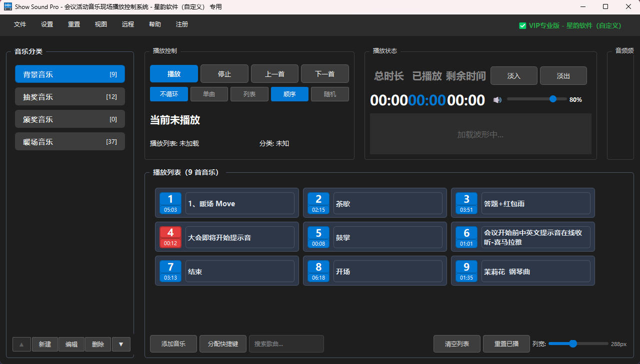640x364 pixels.
Task: Click the speaker volume icon
Action: click(497, 100)
